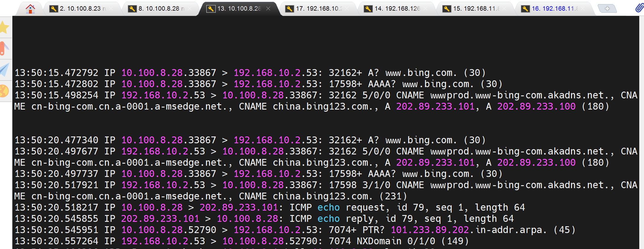Click key icon on tab 17. 192.168.10
Screen dimensions: 644x249
click(289, 9)
